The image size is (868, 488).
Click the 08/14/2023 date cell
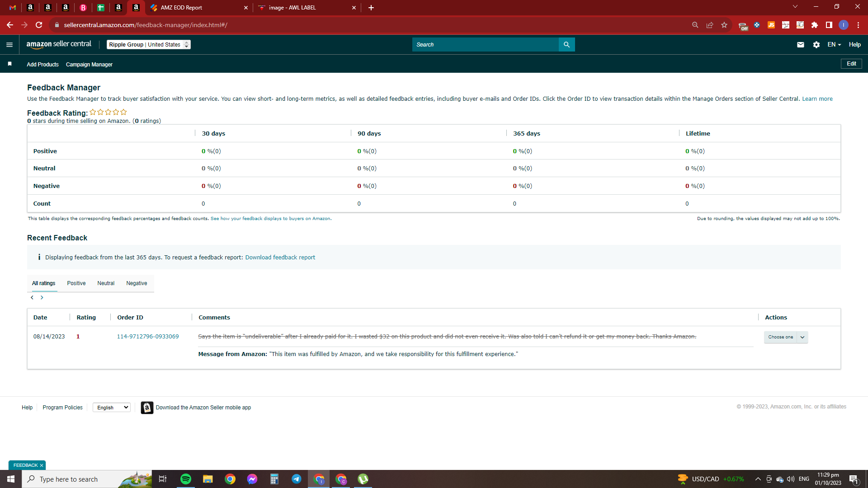(x=49, y=337)
